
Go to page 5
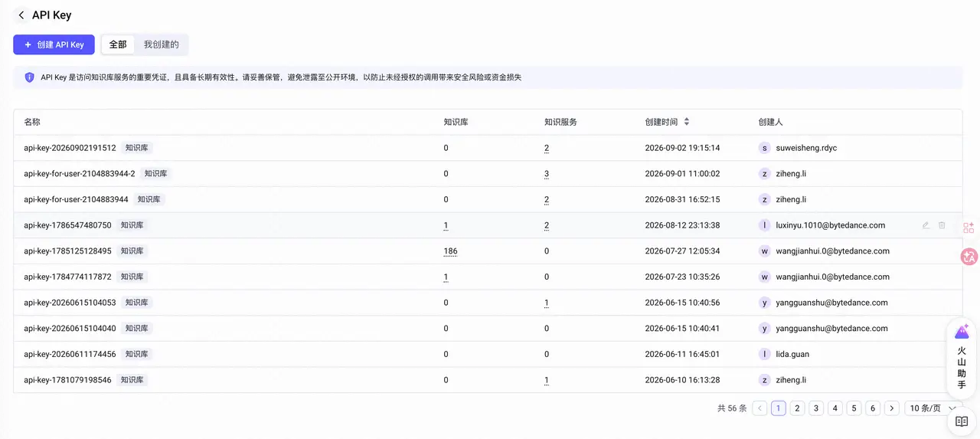854,408
